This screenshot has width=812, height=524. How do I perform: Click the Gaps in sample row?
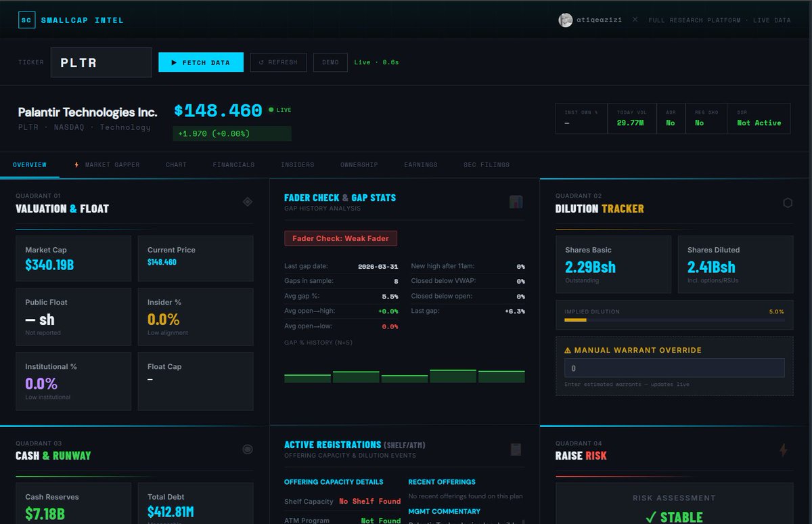[341, 281]
